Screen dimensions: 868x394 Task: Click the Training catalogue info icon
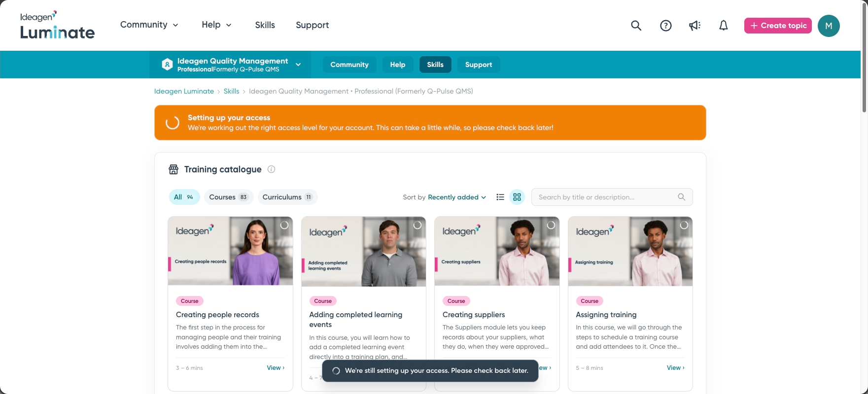click(x=271, y=169)
